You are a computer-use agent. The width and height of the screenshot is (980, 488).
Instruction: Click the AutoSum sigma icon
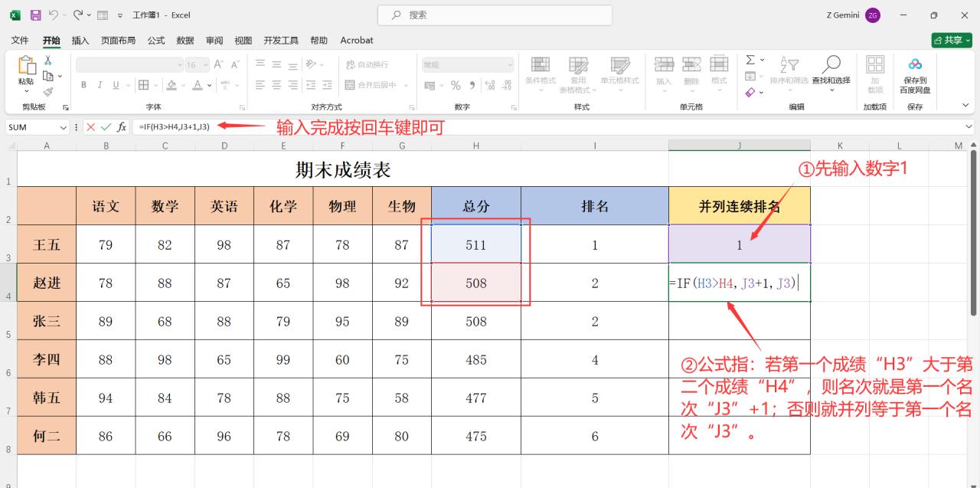coord(750,60)
